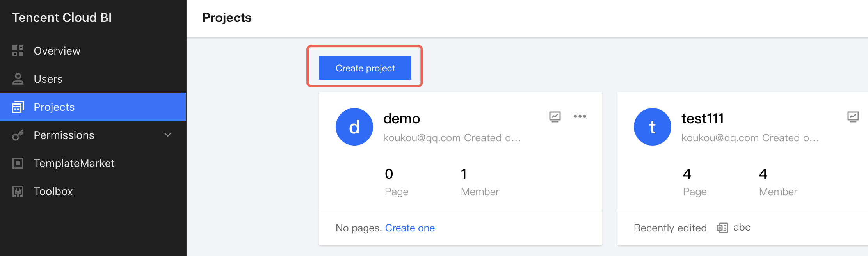868x256 pixels.
Task: Follow the "Create one" link
Action: (410, 228)
